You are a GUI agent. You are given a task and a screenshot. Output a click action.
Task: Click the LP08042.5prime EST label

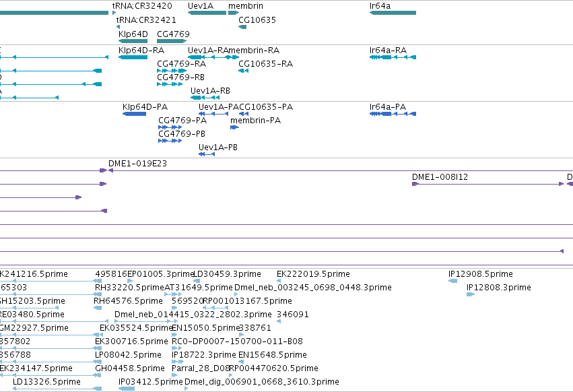click(128, 355)
